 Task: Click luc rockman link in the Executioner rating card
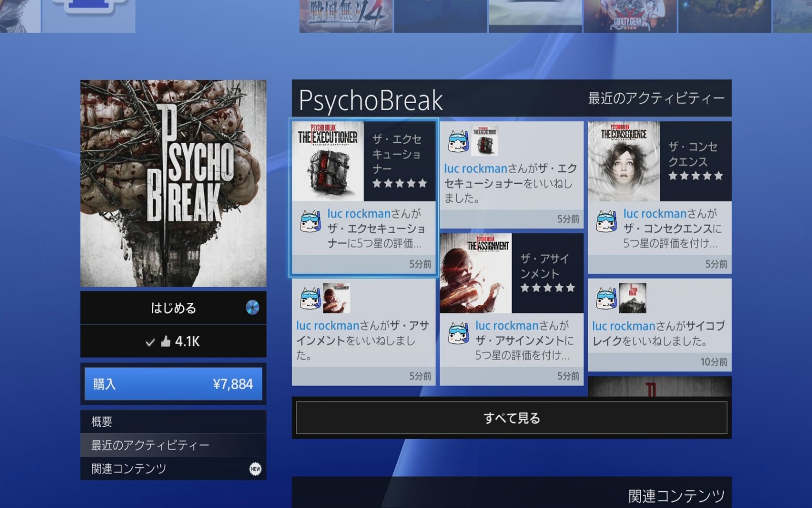359,214
